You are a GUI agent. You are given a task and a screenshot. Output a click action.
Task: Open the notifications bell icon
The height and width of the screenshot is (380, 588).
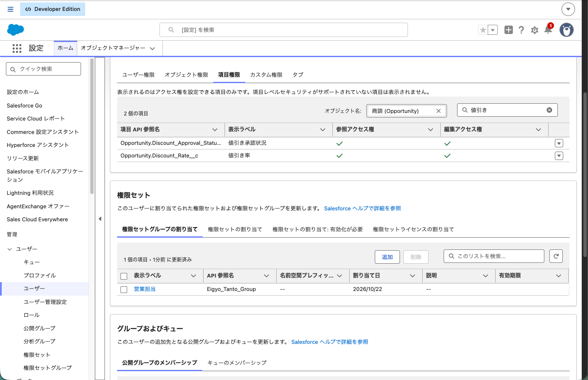pyautogui.click(x=548, y=29)
